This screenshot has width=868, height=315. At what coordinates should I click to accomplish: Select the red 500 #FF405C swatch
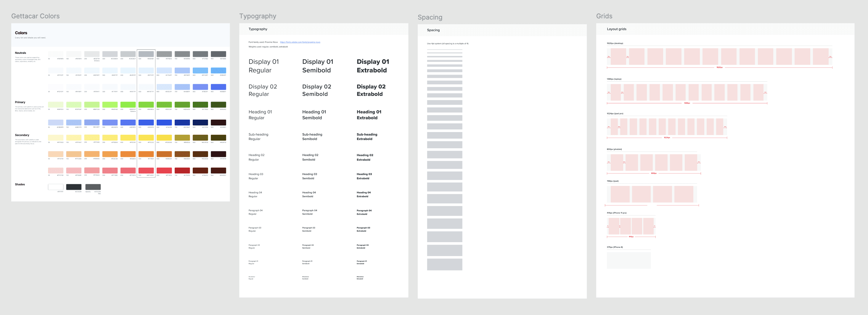146,171
